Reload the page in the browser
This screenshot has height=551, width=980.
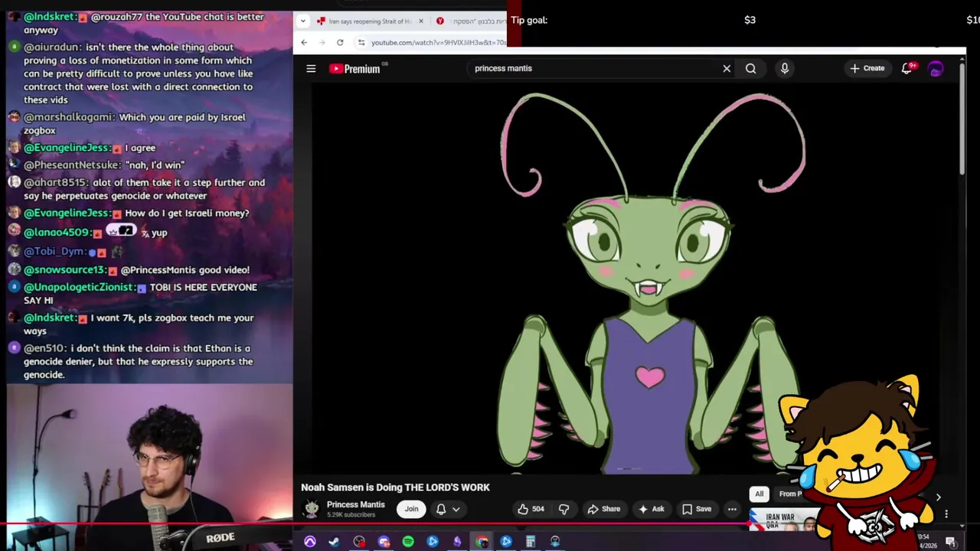340,42
